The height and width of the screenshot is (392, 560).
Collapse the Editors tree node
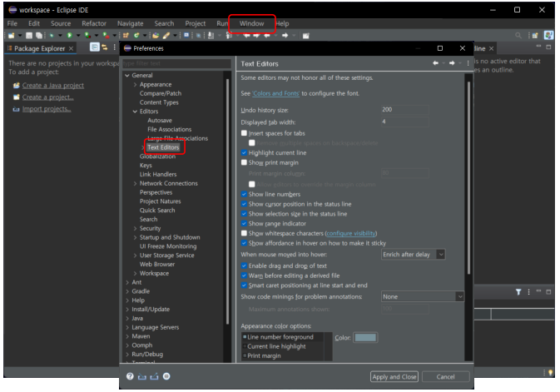click(x=135, y=112)
